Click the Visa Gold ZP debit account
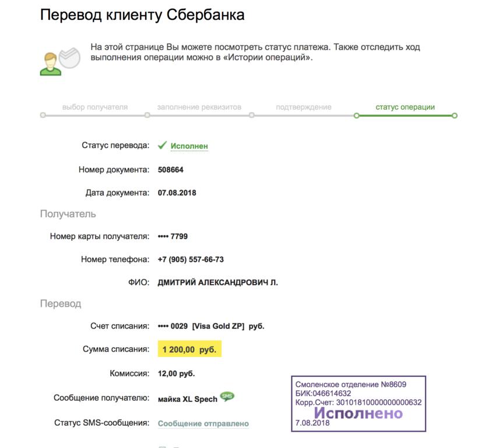Image resolution: width=481 pixels, height=448 pixels. [x=211, y=326]
